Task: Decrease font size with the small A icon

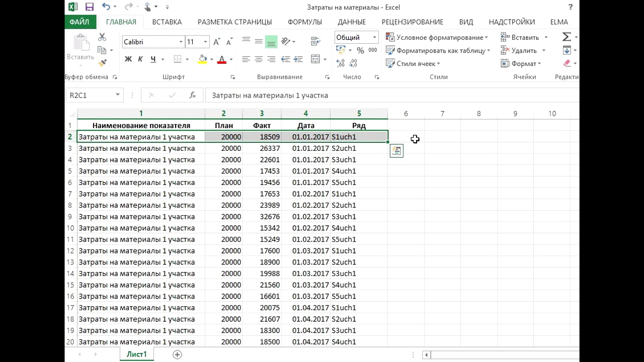Action: [229, 42]
